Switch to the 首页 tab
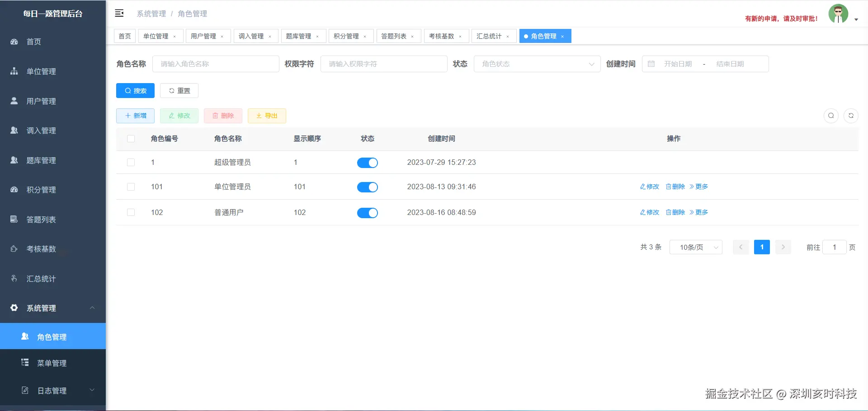 (125, 36)
